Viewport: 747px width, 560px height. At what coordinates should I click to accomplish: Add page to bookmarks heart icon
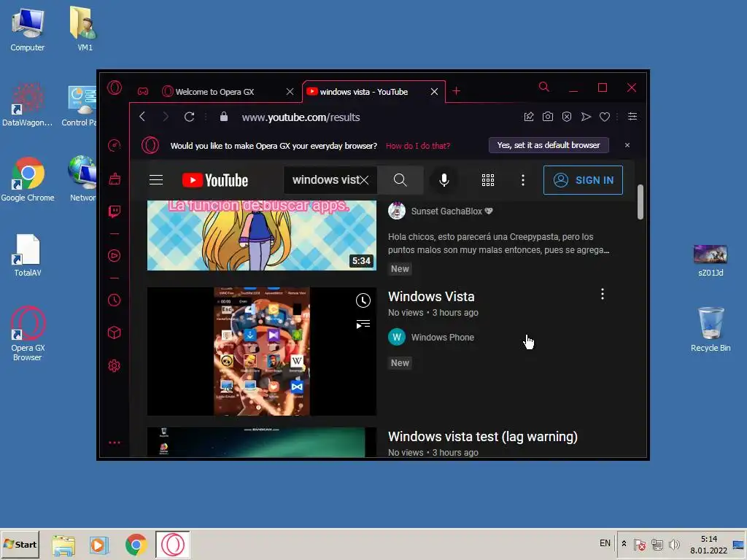click(605, 117)
